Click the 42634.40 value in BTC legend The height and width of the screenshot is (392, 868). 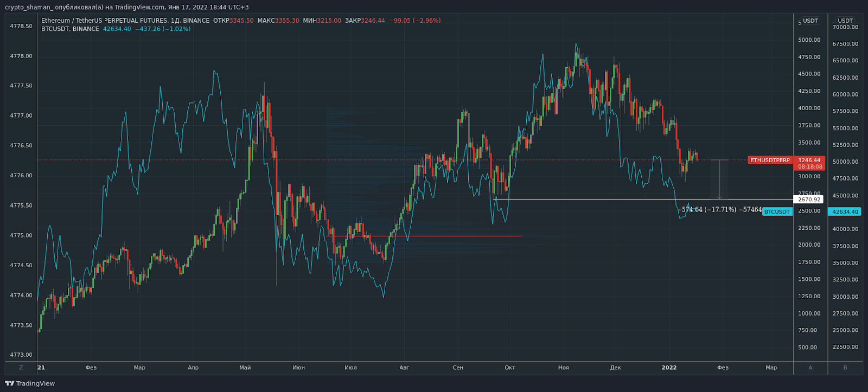coord(117,29)
